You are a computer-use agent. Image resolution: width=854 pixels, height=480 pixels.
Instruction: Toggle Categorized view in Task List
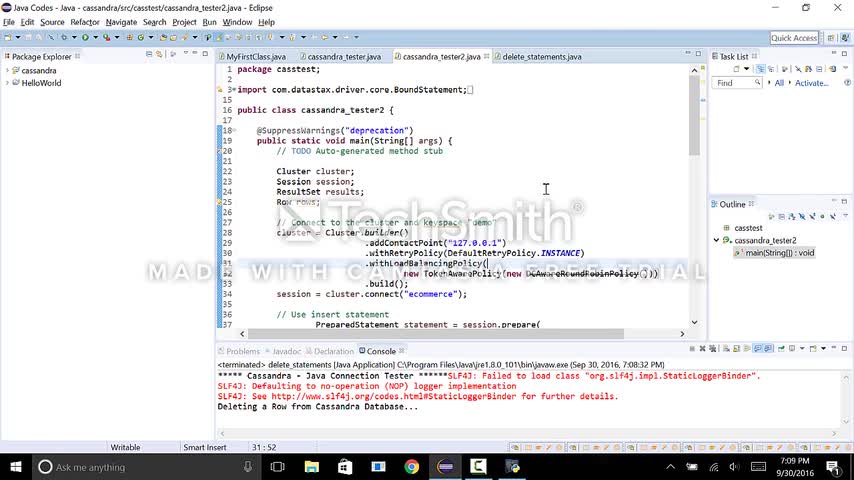[761, 69]
